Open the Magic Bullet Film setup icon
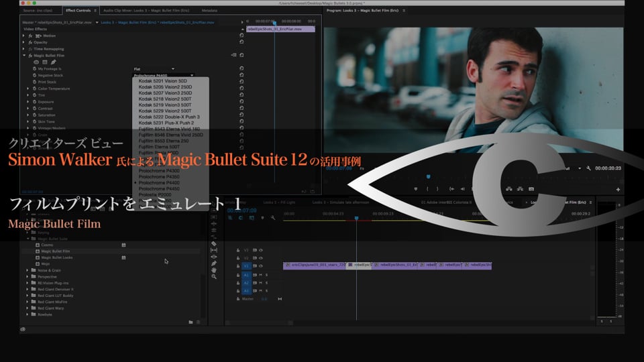 pos(233,55)
